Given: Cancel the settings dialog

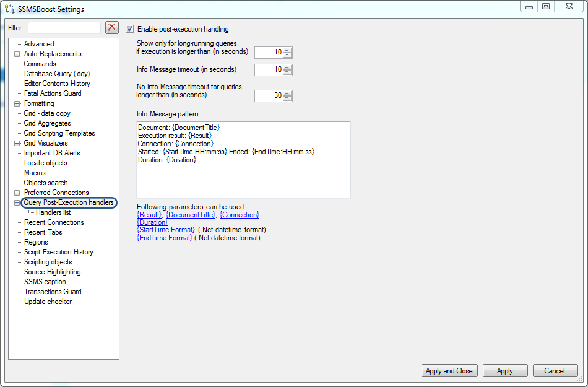Looking at the screenshot, I should (555, 371).
